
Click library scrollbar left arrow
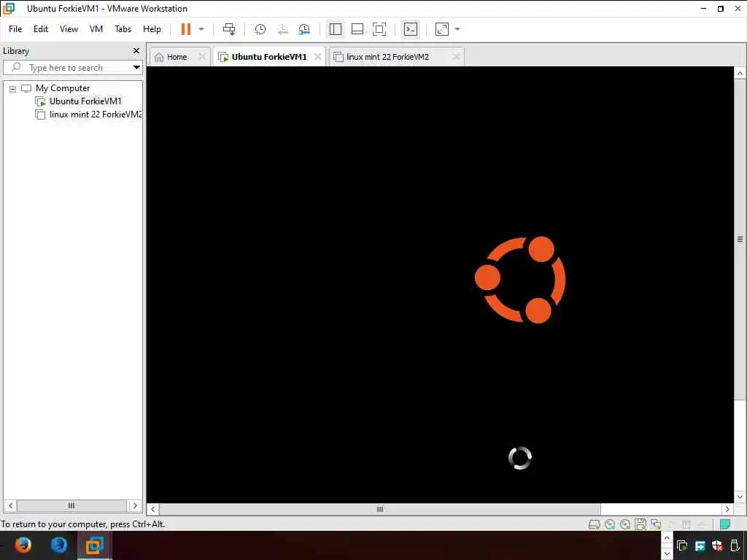(x=10, y=506)
